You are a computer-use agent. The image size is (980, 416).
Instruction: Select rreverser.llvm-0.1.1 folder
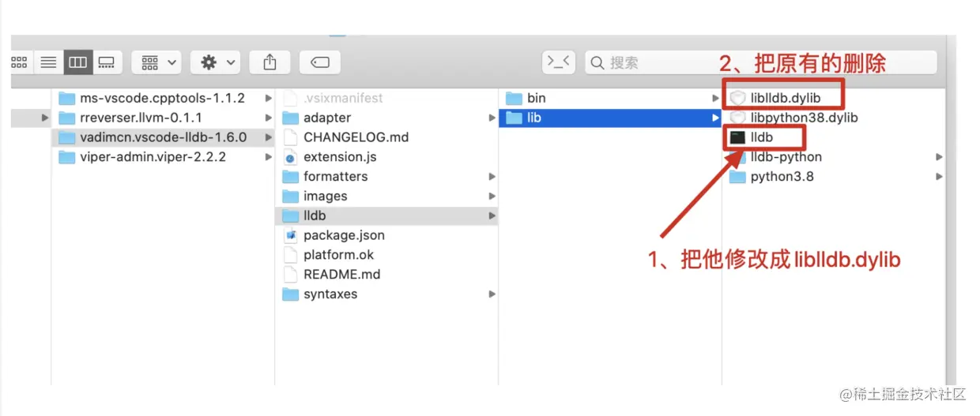[164, 118]
